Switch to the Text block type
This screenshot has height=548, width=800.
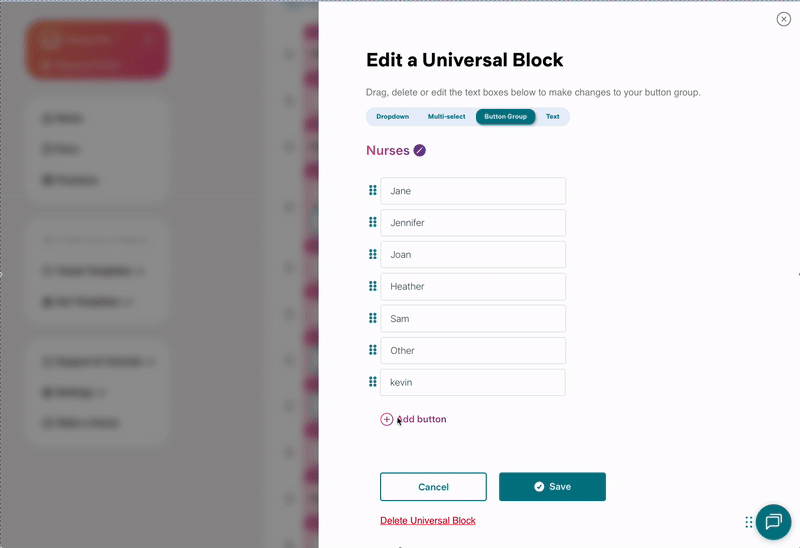552,117
